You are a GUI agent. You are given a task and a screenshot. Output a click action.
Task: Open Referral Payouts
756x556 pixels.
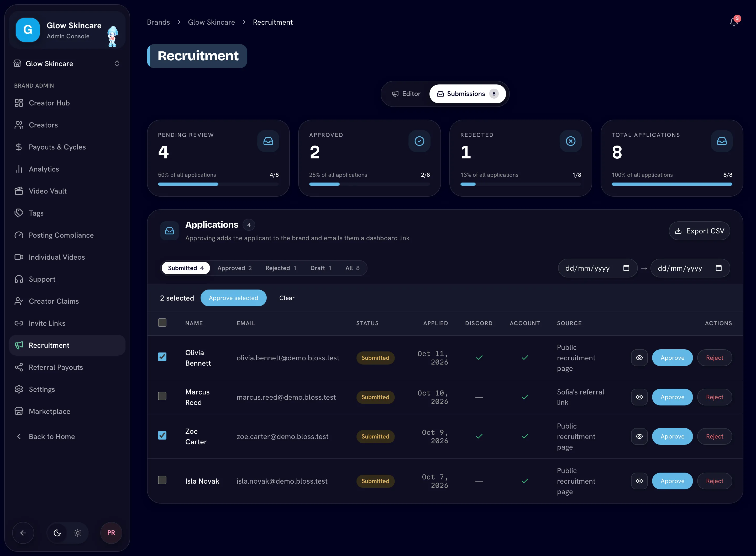pyautogui.click(x=67, y=367)
